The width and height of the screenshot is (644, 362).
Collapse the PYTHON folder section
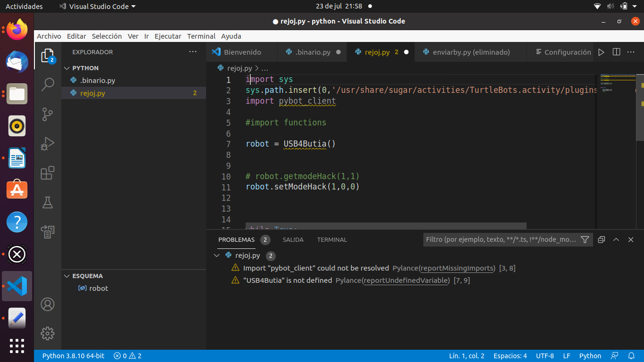(67, 68)
